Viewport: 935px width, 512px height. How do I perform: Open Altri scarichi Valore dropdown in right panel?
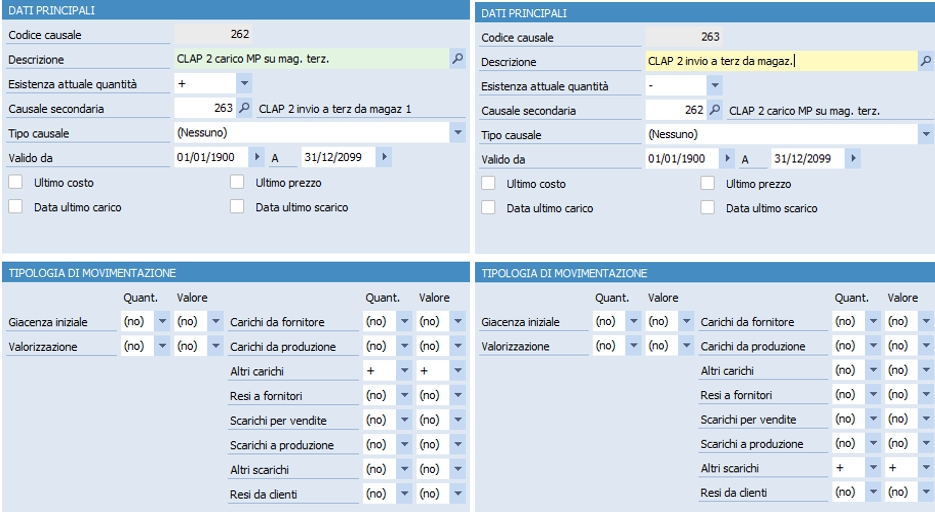click(x=926, y=468)
